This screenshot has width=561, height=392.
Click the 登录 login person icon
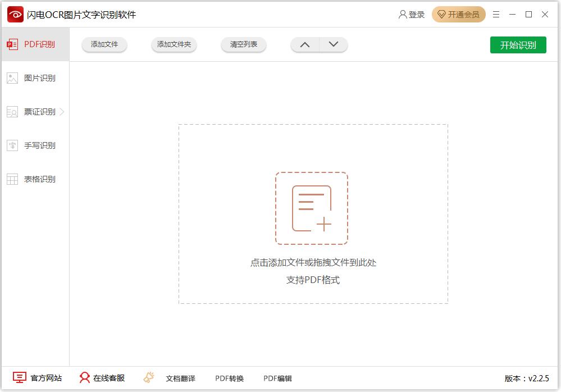tap(402, 14)
